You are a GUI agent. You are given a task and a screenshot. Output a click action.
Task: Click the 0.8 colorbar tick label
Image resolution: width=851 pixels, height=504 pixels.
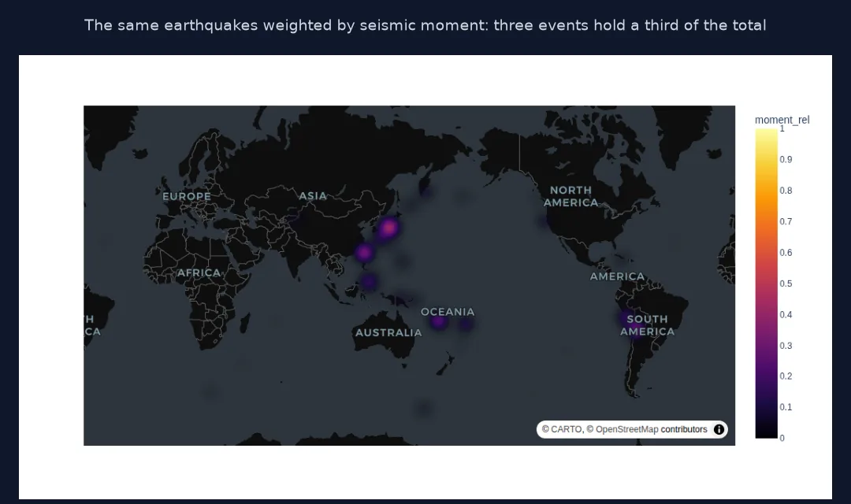786,191
